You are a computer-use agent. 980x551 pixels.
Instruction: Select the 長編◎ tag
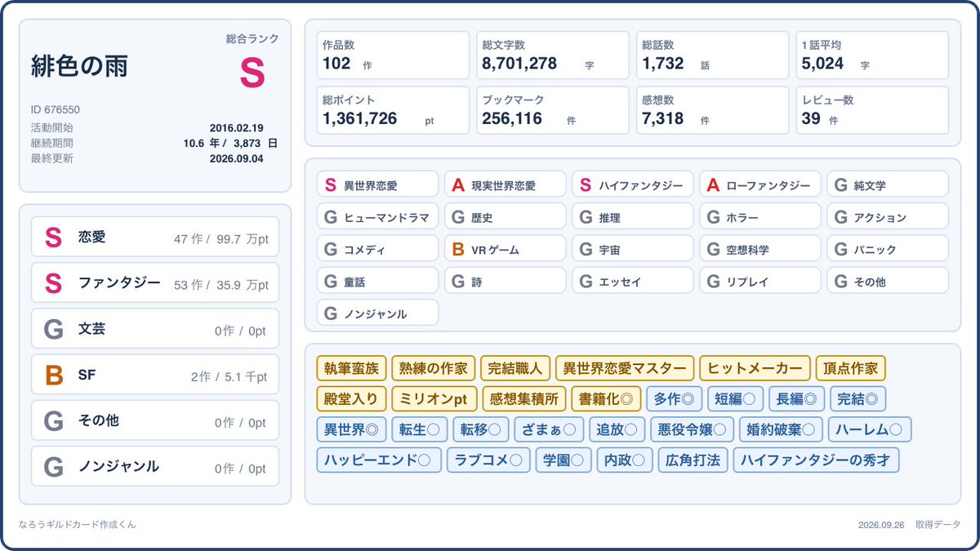(796, 399)
